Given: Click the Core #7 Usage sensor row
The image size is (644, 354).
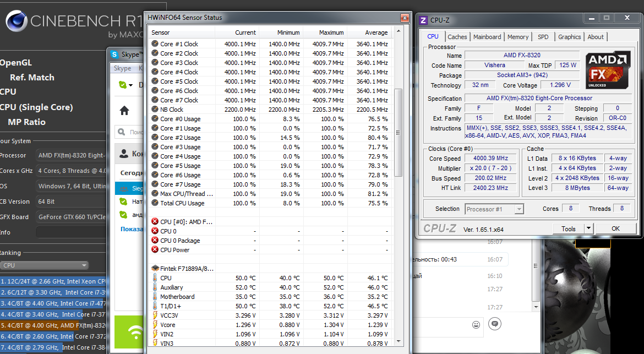Looking at the screenshot, I should [x=271, y=184].
